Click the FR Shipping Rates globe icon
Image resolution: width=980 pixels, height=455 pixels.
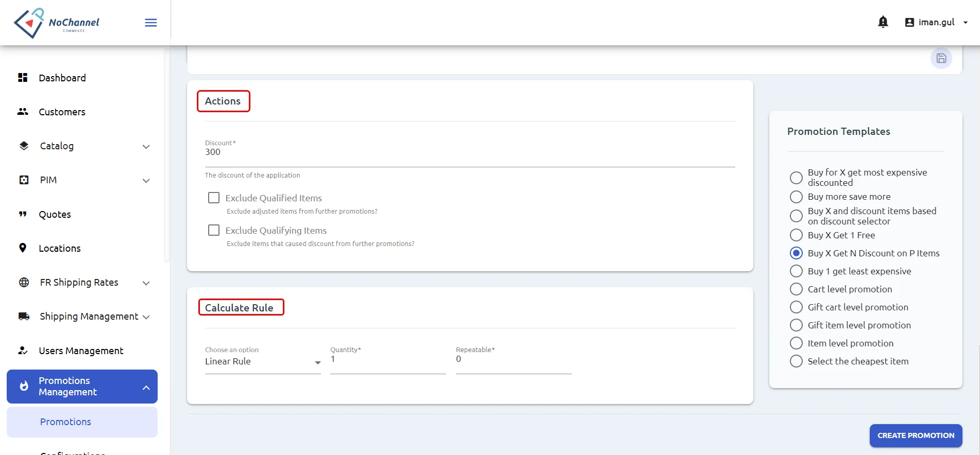pos(24,282)
